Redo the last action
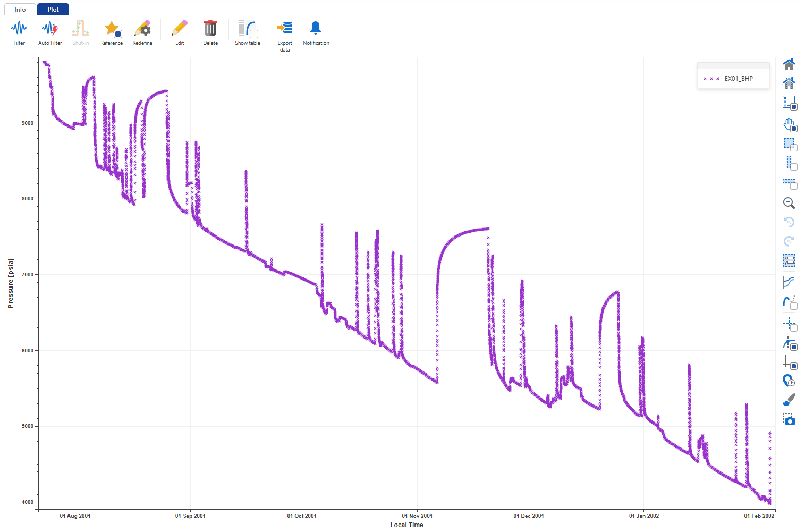Viewport: 805px width, 532px height. pyautogui.click(x=789, y=241)
